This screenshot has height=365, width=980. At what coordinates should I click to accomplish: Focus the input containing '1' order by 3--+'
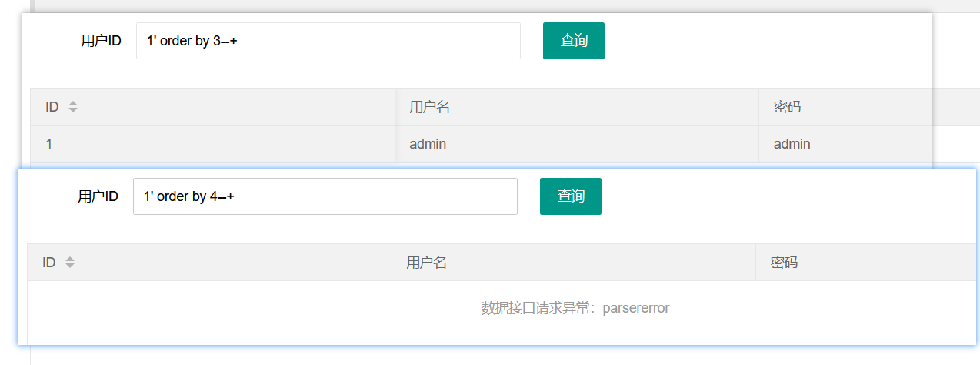328,41
